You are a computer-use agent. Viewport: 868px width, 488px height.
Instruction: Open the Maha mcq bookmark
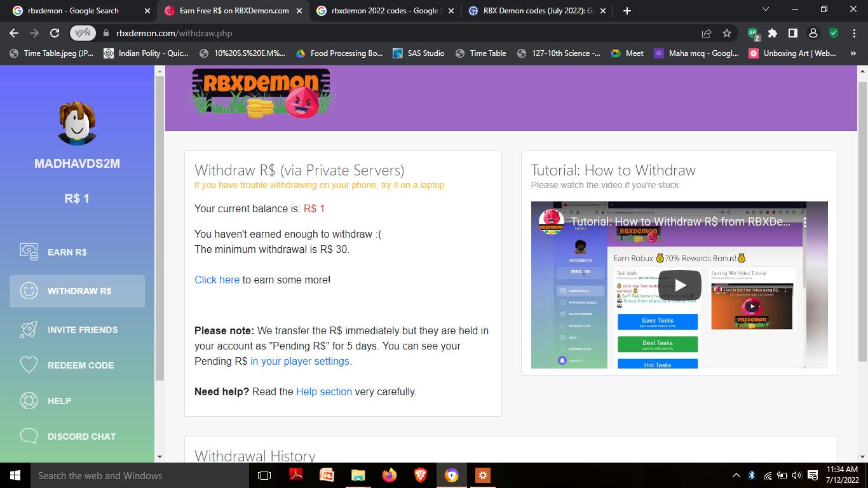click(696, 53)
